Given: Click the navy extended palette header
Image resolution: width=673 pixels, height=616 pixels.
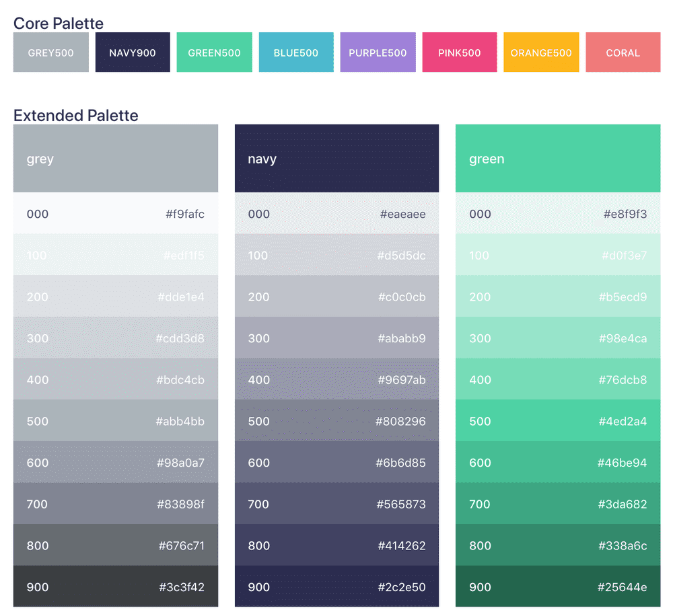Looking at the screenshot, I should point(336,159).
